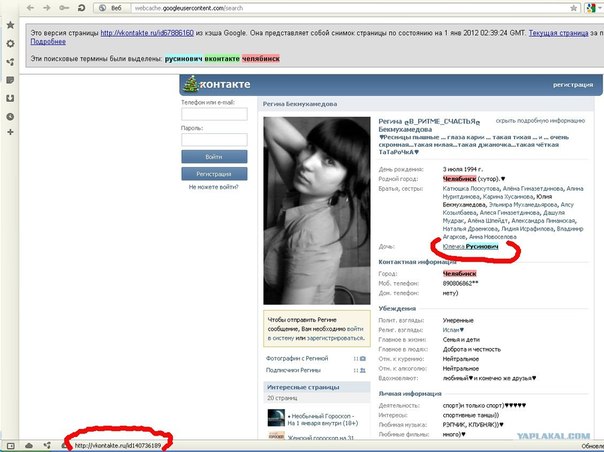Open the notes sidebar panel icon
The height and width of the screenshot is (452, 604).
click(x=9, y=80)
